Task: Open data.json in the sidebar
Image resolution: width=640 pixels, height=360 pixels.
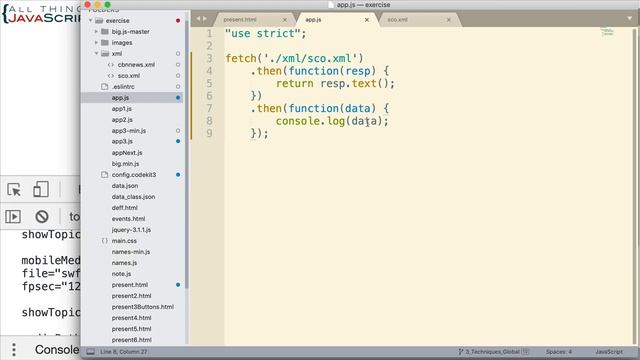Action: pyautogui.click(x=124, y=186)
